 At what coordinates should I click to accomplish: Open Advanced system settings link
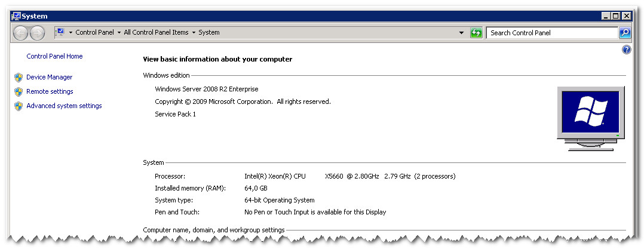64,106
